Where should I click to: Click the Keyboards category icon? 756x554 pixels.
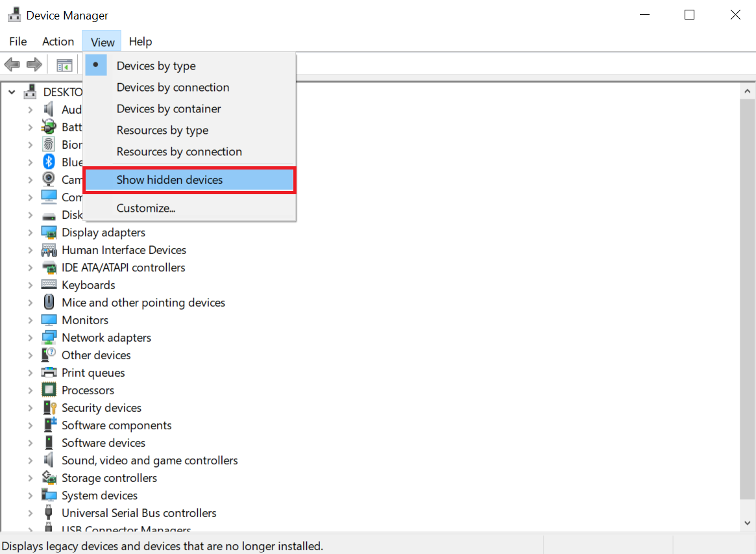pos(50,284)
